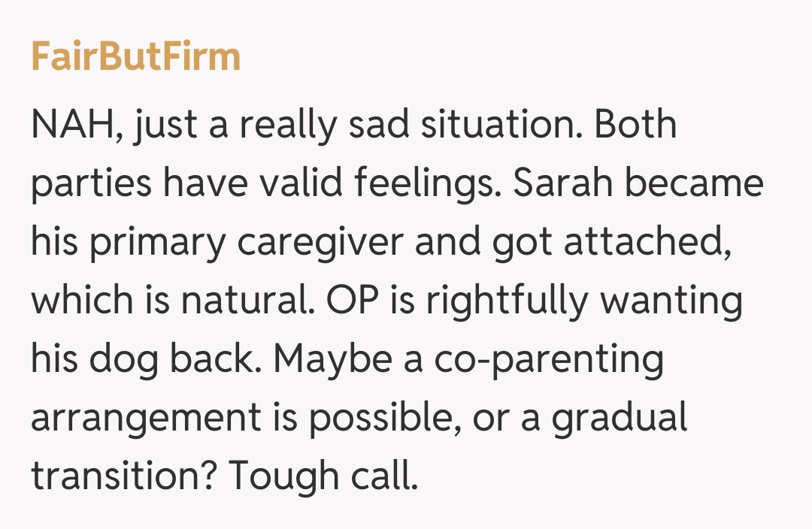Open the FairButFirm user profile
Screen dimensions: 812x529
point(135,57)
